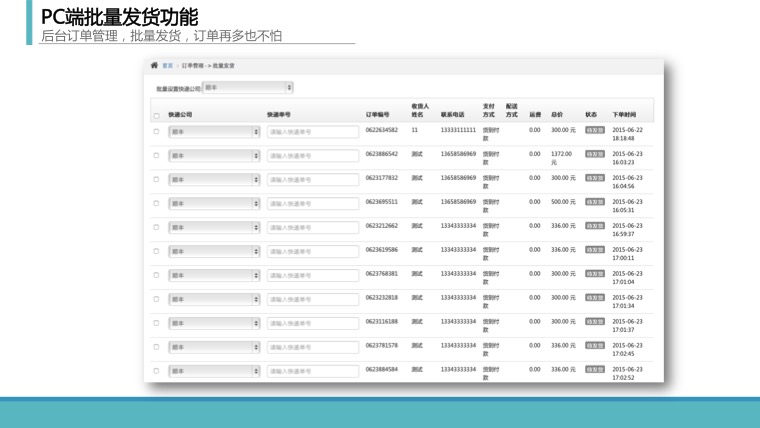Open courier dropdown for order 0623116188

[x=214, y=323]
